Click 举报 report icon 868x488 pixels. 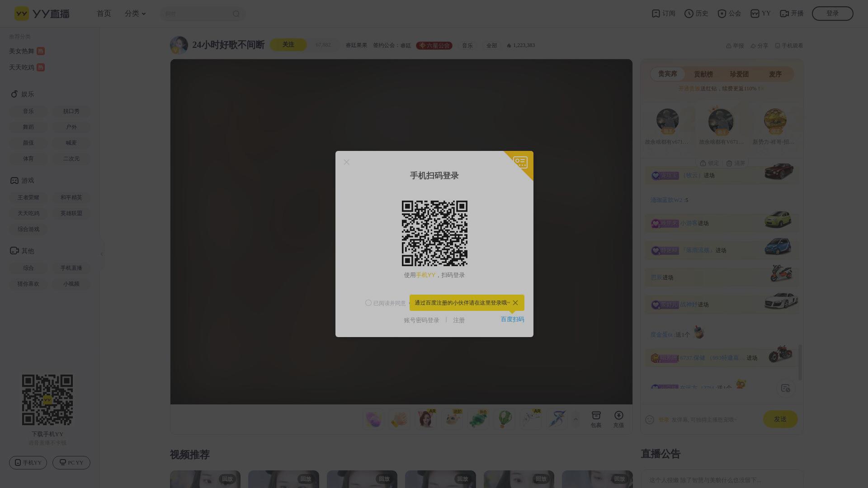click(735, 46)
